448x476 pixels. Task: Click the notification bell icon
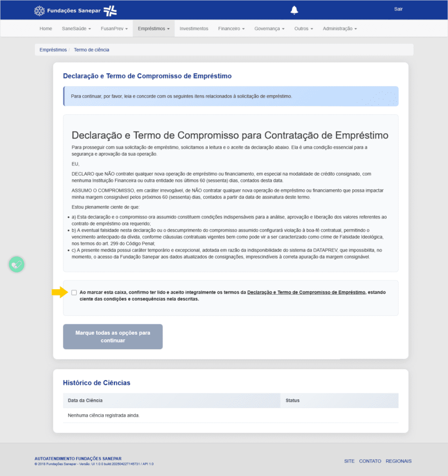pos(294,10)
